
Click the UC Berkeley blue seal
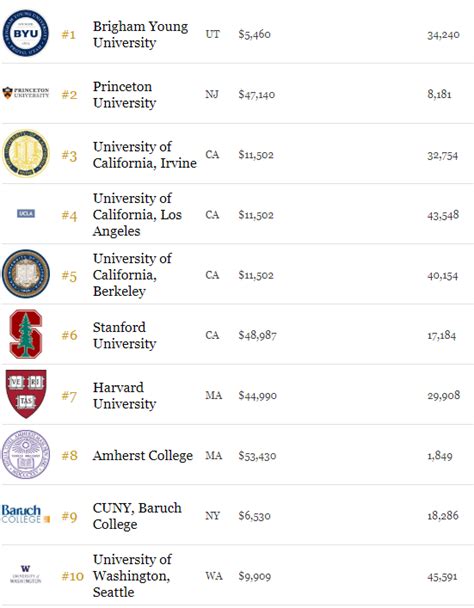26,274
